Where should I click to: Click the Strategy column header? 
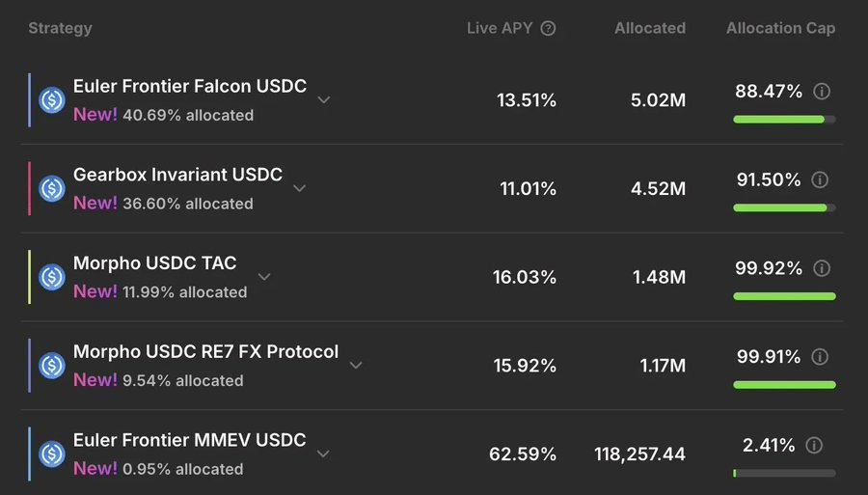(x=60, y=28)
